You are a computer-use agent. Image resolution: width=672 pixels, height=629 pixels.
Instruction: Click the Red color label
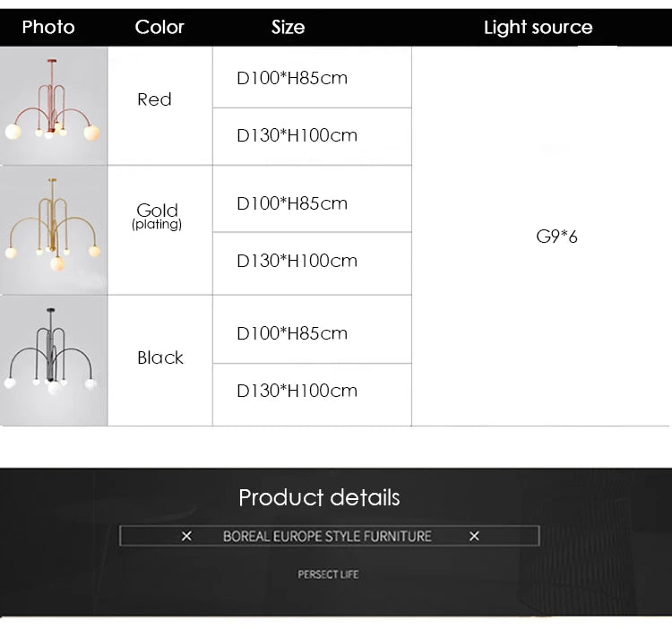pyautogui.click(x=154, y=99)
